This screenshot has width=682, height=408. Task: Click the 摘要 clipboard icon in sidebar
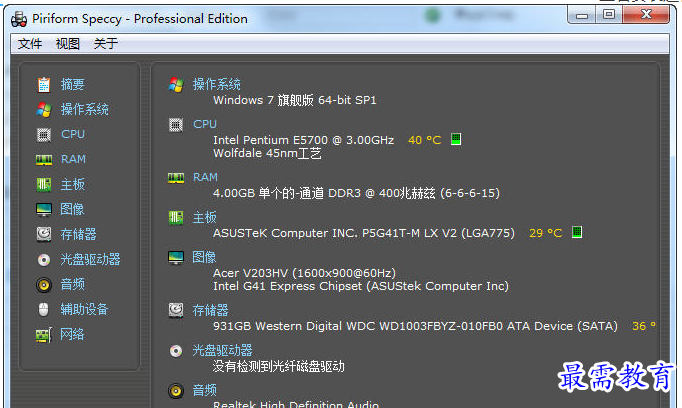(43, 84)
